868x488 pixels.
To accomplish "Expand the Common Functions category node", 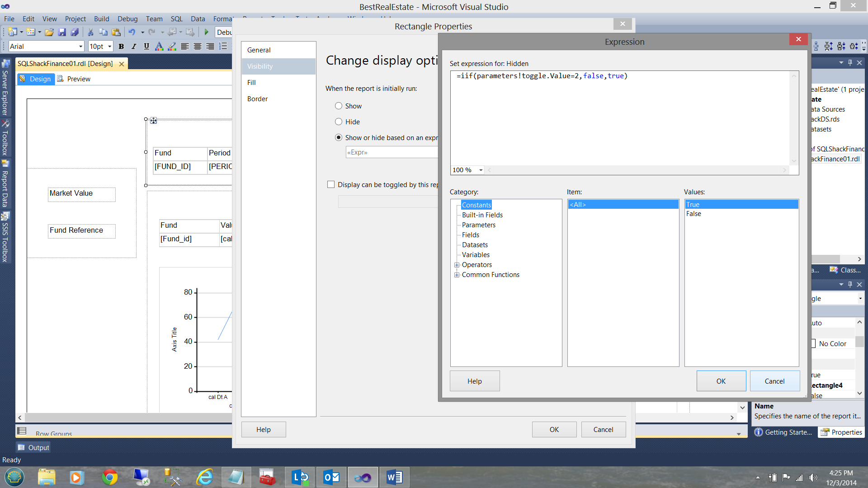I will point(457,275).
